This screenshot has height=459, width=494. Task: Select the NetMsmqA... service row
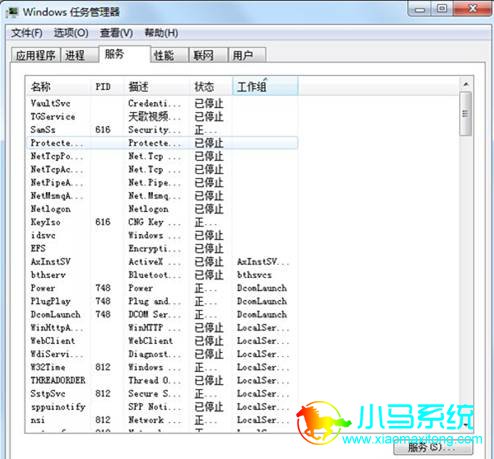pyautogui.click(x=162, y=196)
